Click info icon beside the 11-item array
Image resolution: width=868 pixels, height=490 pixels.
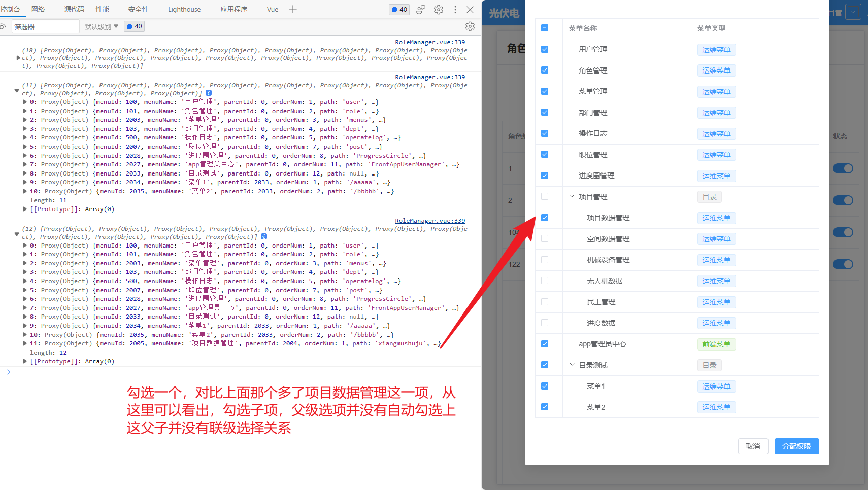click(209, 93)
